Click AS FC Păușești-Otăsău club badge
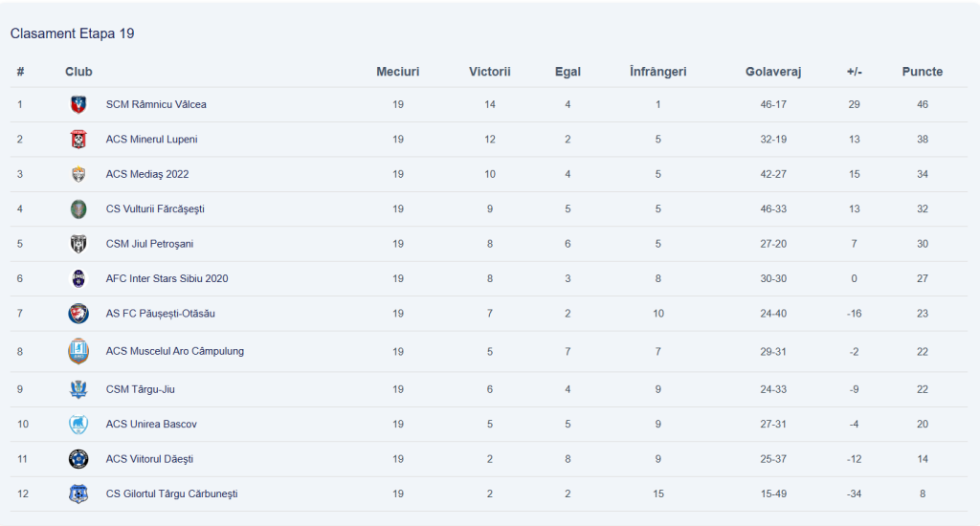This screenshot has width=980, height=526. click(x=78, y=314)
